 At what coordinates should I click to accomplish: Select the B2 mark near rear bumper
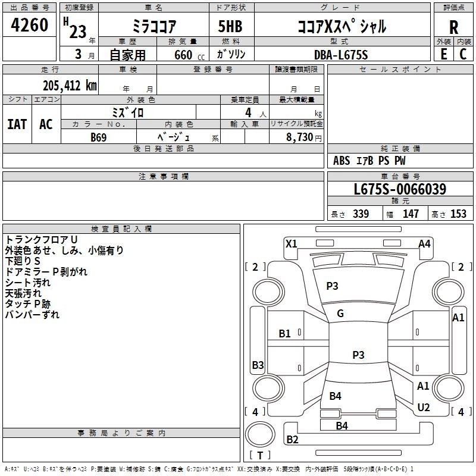(292, 440)
